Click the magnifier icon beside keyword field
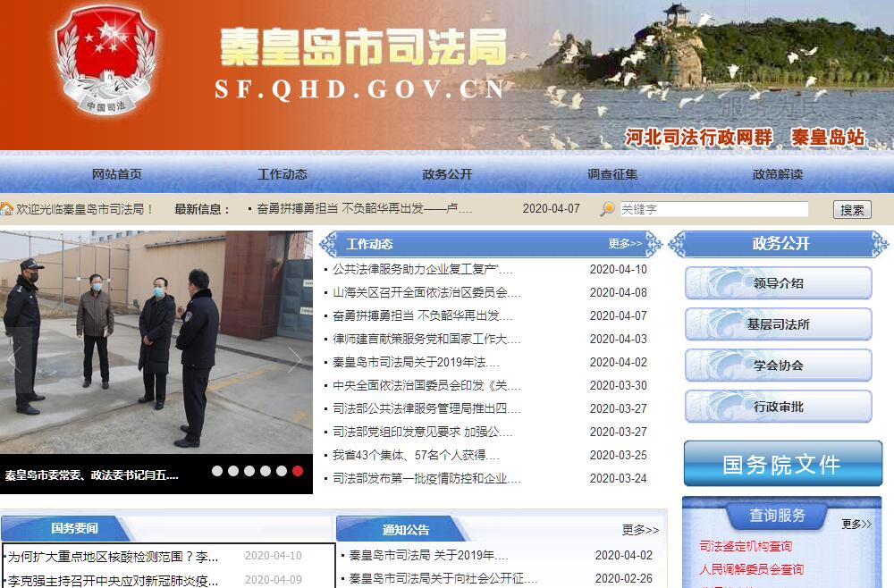The height and width of the screenshot is (588, 894). pos(607,209)
